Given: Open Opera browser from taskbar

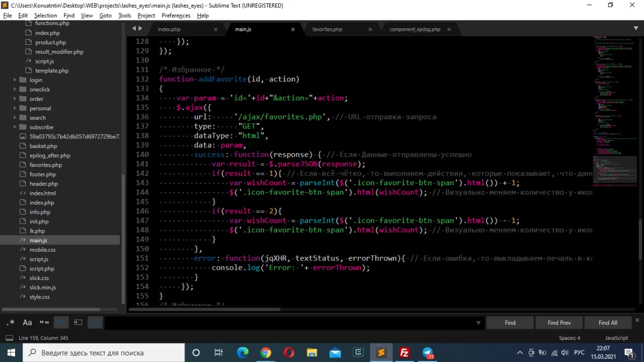Looking at the screenshot, I should coord(289,352).
